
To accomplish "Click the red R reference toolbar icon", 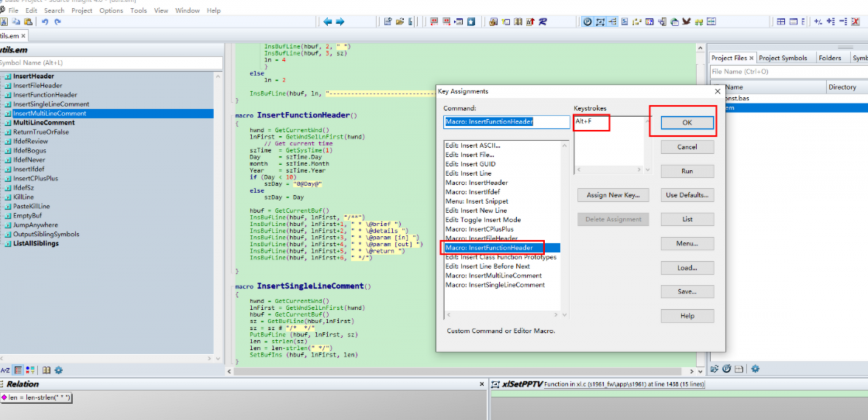I will click(x=543, y=22).
